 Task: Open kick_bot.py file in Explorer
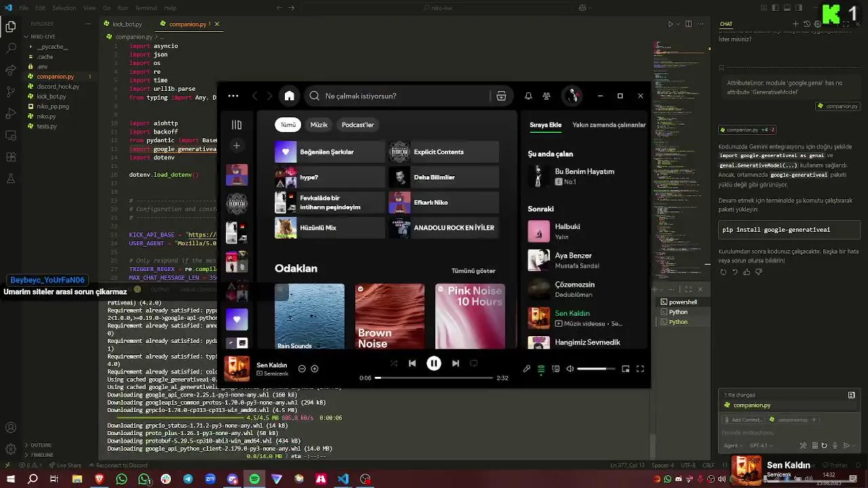52,96
